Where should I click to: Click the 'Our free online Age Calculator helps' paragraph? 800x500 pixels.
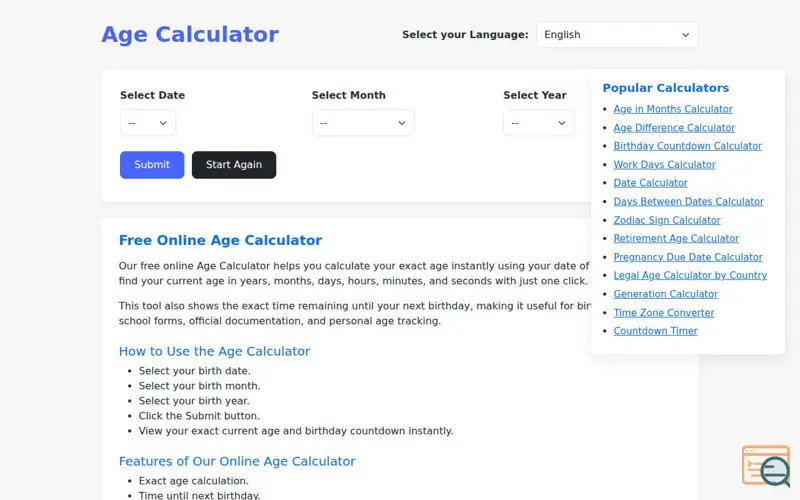coord(354,273)
